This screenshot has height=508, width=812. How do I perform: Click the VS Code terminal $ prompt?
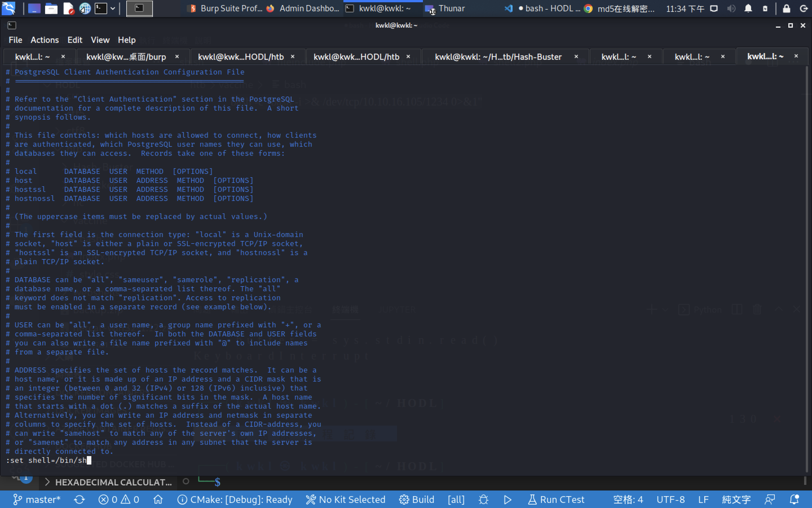click(x=217, y=483)
